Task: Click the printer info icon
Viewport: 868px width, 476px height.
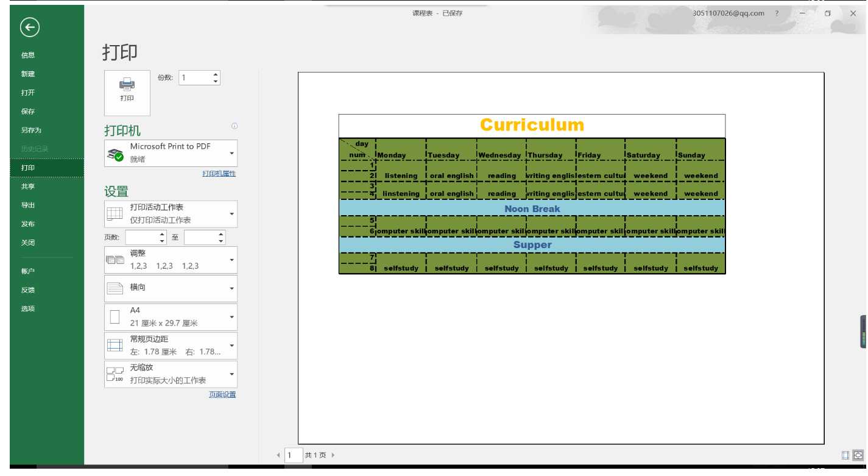Action: (x=235, y=126)
